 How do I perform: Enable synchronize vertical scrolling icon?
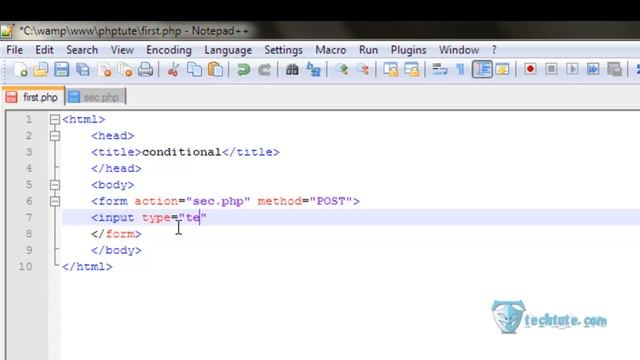point(391,70)
